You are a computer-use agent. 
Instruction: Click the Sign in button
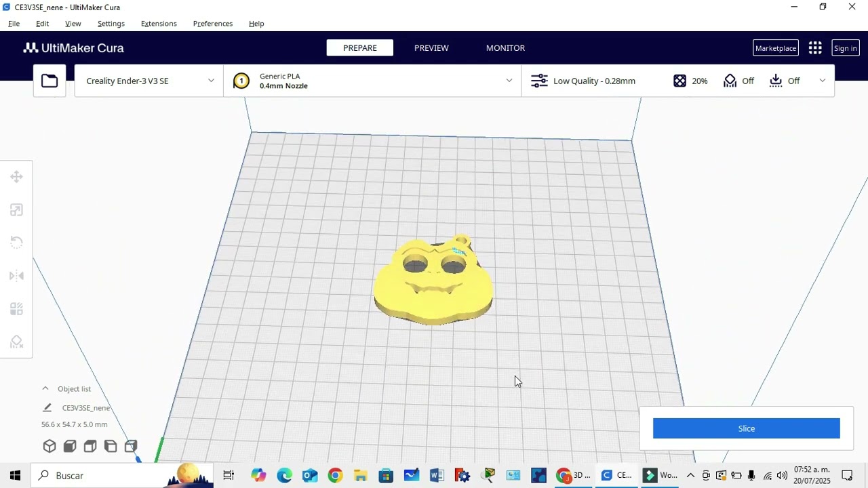click(845, 48)
